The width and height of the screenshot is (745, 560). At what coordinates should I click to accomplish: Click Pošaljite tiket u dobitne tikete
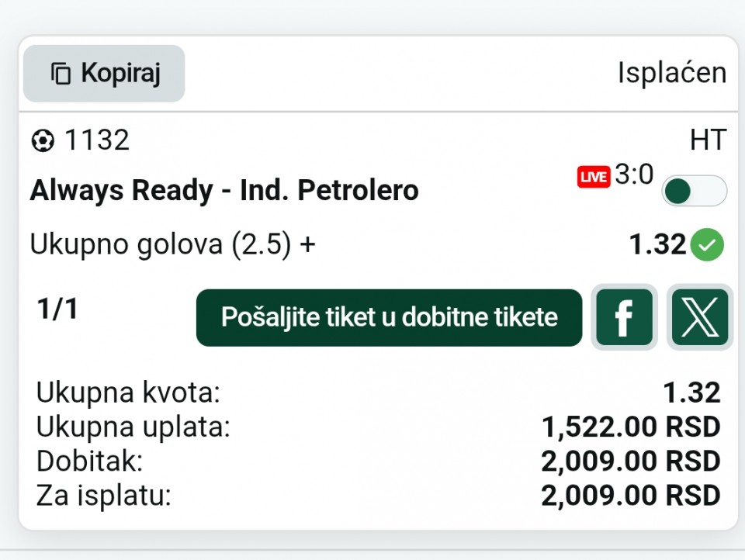pos(389,317)
